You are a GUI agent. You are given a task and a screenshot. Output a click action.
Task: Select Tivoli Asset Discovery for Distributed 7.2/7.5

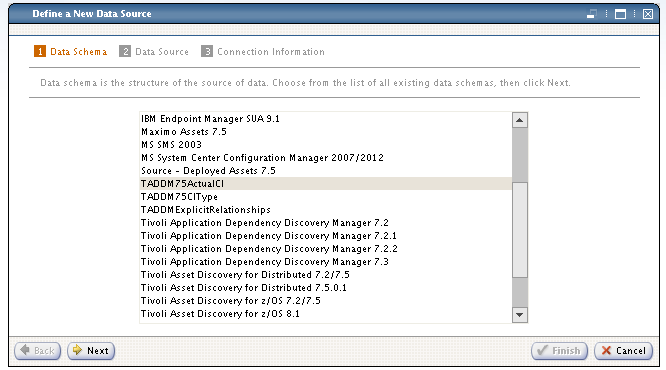point(325,275)
